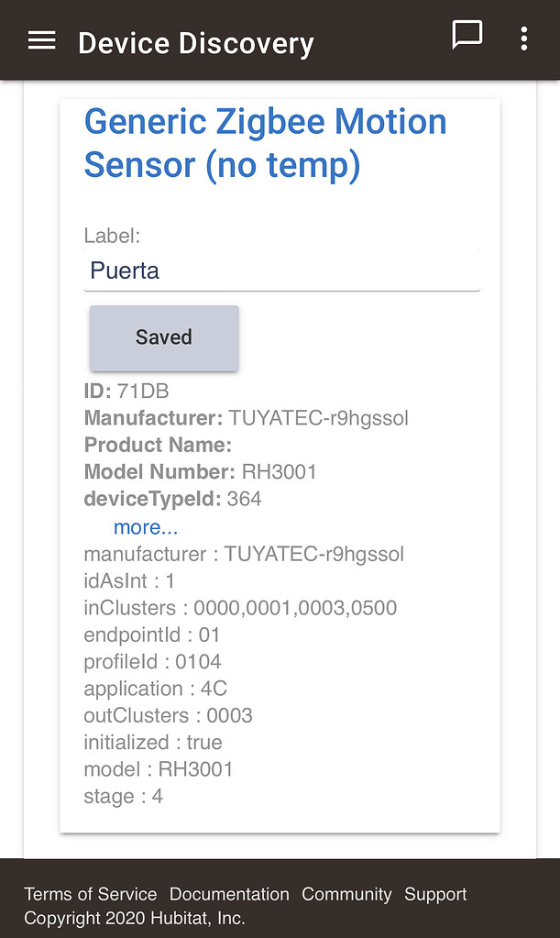Open the Support page
This screenshot has width=560, height=938.
click(434, 894)
